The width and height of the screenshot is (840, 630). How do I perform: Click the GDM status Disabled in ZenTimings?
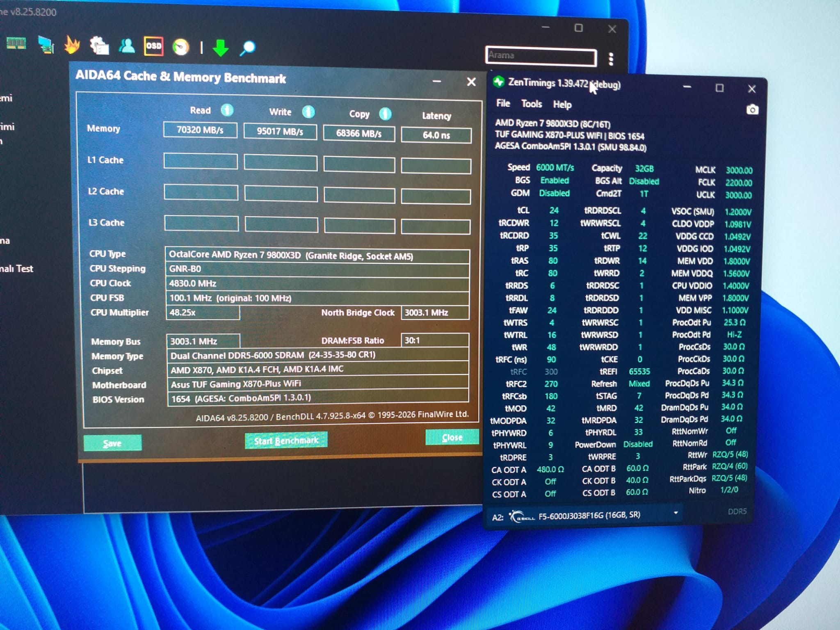pos(554,193)
